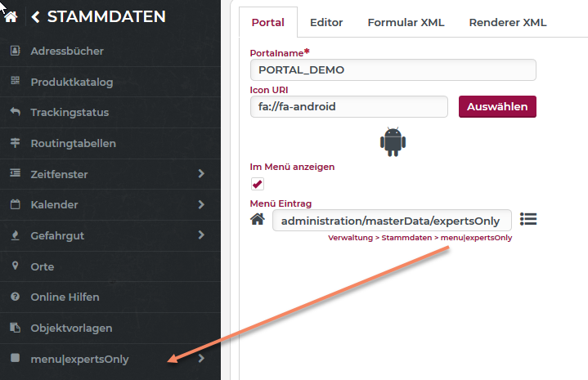Click the Trackingstatus arrow icon
Image resolution: width=588 pixels, height=380 pixels.
point(15,112)
